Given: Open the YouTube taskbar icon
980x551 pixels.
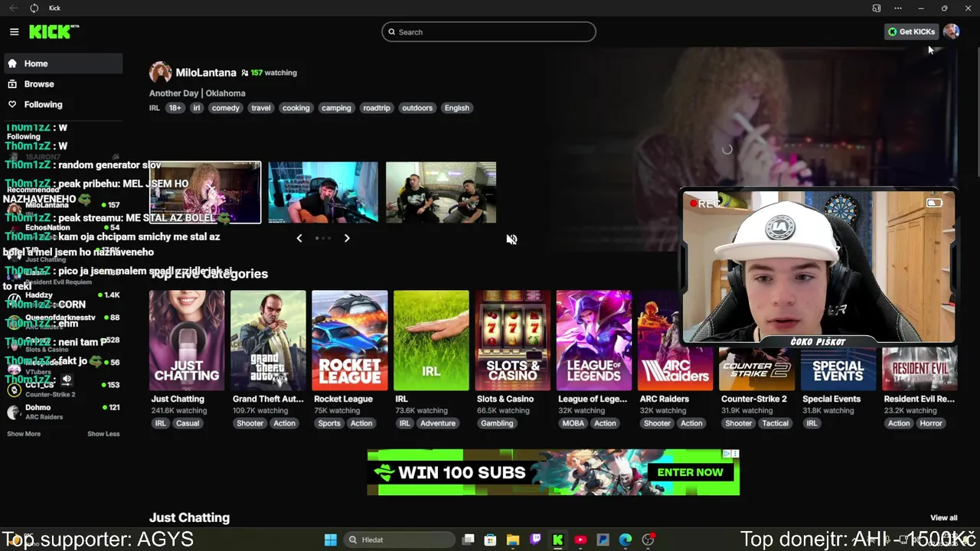Looking at the screenshot, I should pos(580,540).
